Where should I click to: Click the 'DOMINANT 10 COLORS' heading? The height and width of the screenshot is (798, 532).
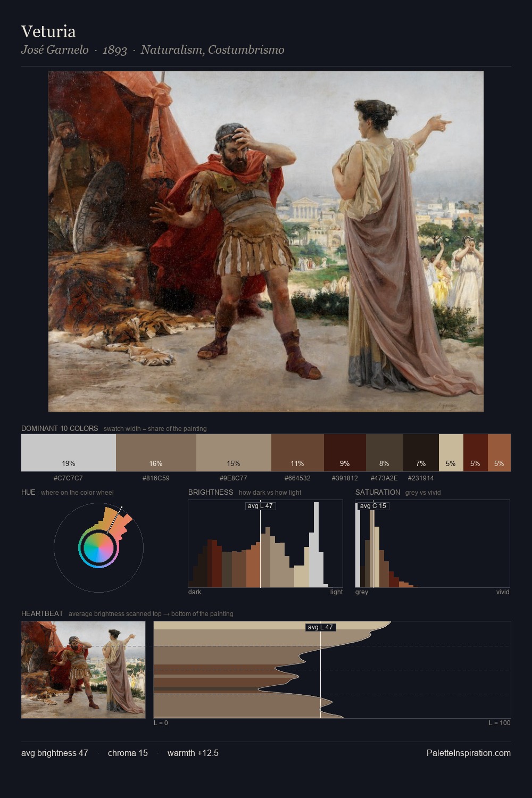coord(60,428)
